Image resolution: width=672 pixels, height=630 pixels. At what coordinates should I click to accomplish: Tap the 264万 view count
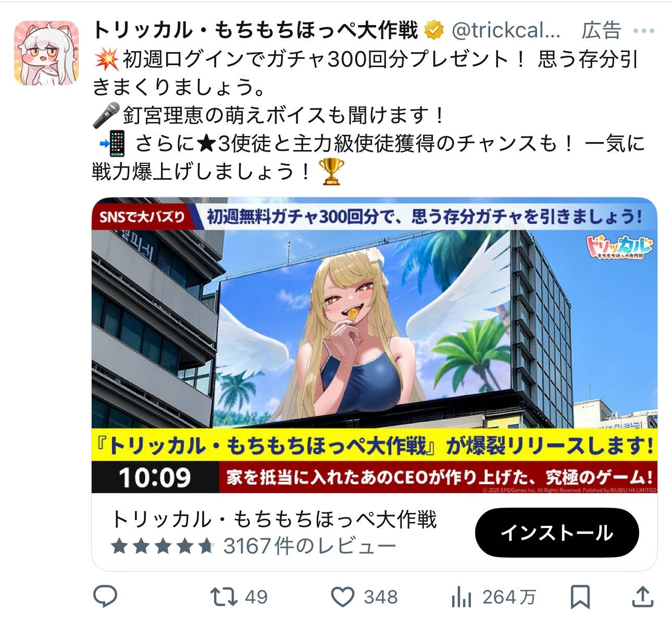509,597
